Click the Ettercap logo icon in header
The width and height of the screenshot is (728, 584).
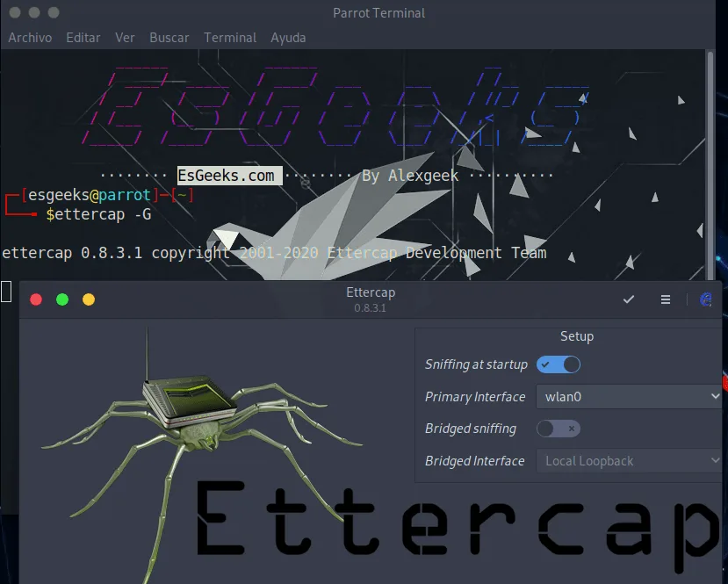coord(706,299)
